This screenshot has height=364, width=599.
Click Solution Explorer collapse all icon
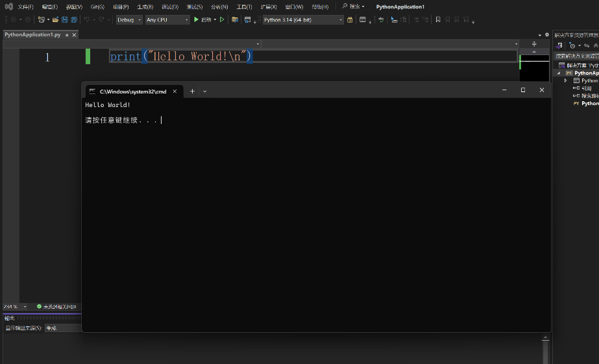596,45
